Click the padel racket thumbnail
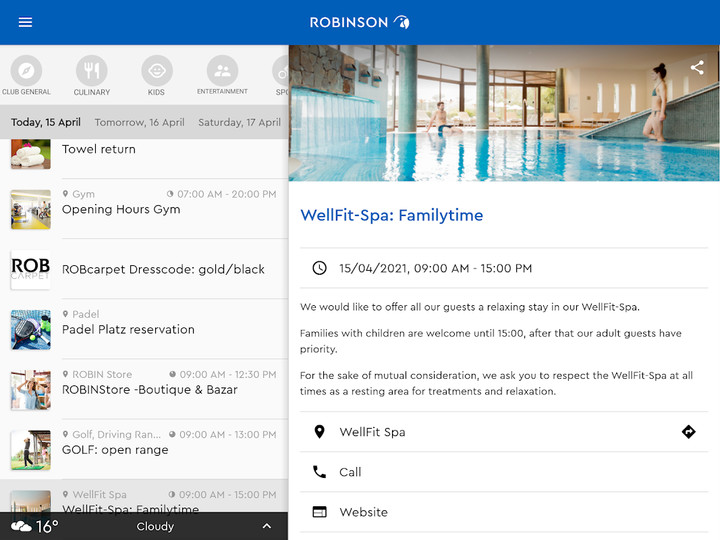The image size is (720, 540). 31,330
